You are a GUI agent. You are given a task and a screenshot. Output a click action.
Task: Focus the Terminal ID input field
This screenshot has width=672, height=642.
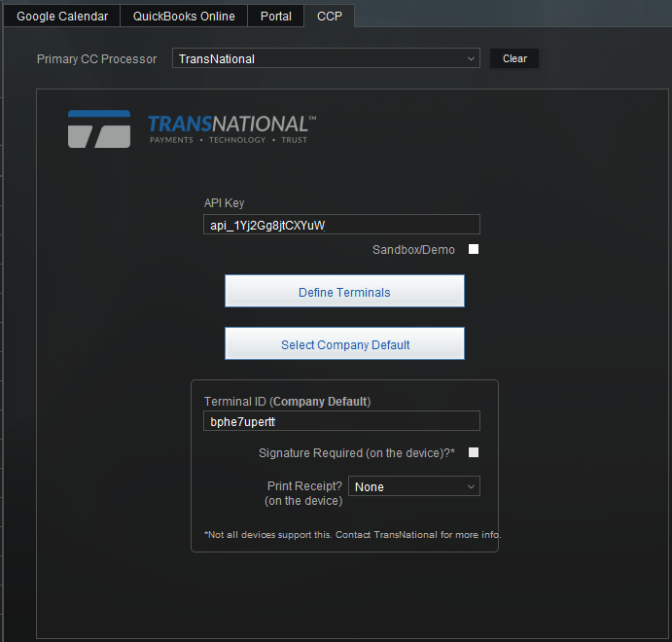tap(341, 421)
